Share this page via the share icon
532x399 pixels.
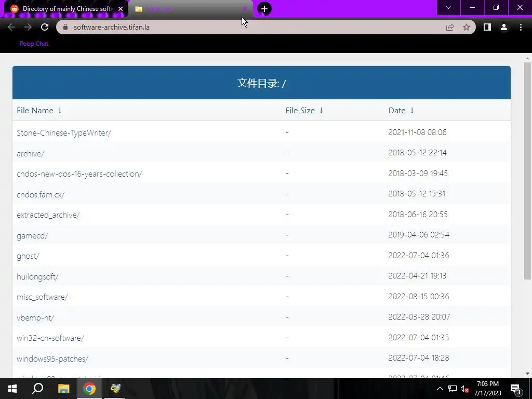(450, 27)
